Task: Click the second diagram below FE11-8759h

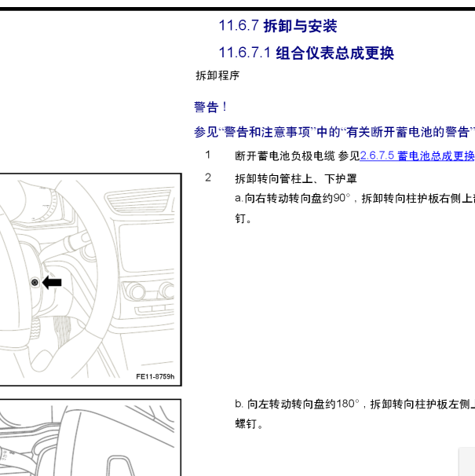Action: click(90, 438)
